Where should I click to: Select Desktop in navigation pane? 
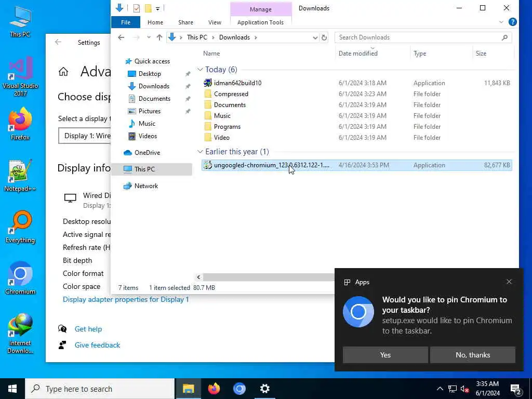(150, 74)
